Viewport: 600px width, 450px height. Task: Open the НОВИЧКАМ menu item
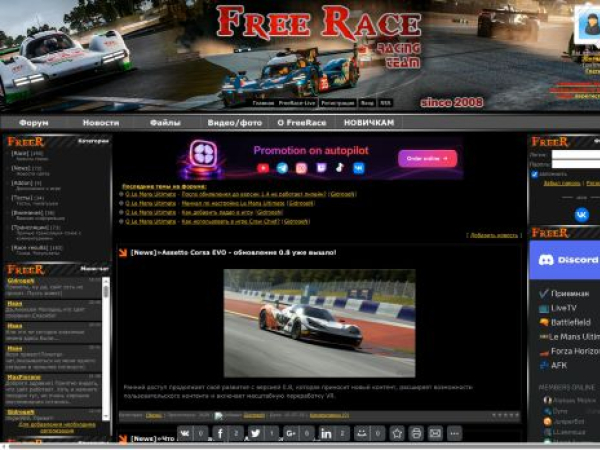point(369,123)
